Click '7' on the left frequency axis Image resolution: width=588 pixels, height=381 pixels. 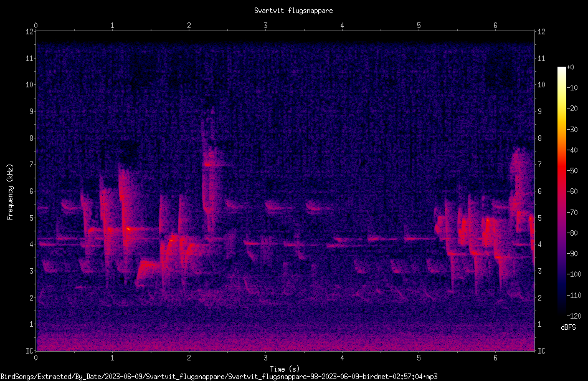tap(31, 165)
